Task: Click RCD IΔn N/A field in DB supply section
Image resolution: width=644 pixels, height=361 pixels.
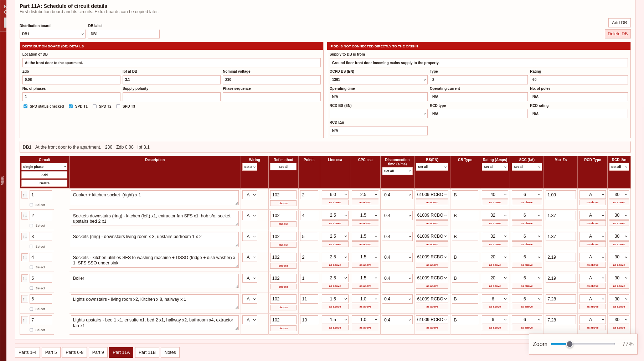Action: 378,131
